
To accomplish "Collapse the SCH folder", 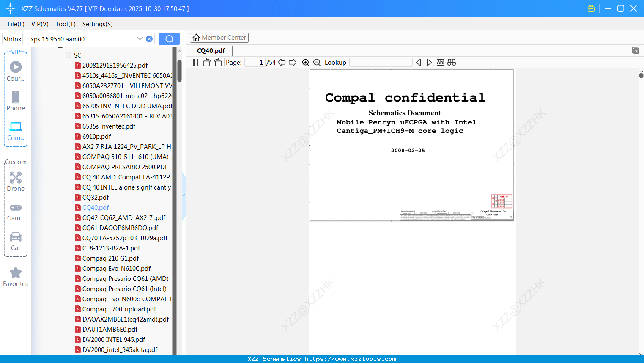I will [x=69, y=55].
